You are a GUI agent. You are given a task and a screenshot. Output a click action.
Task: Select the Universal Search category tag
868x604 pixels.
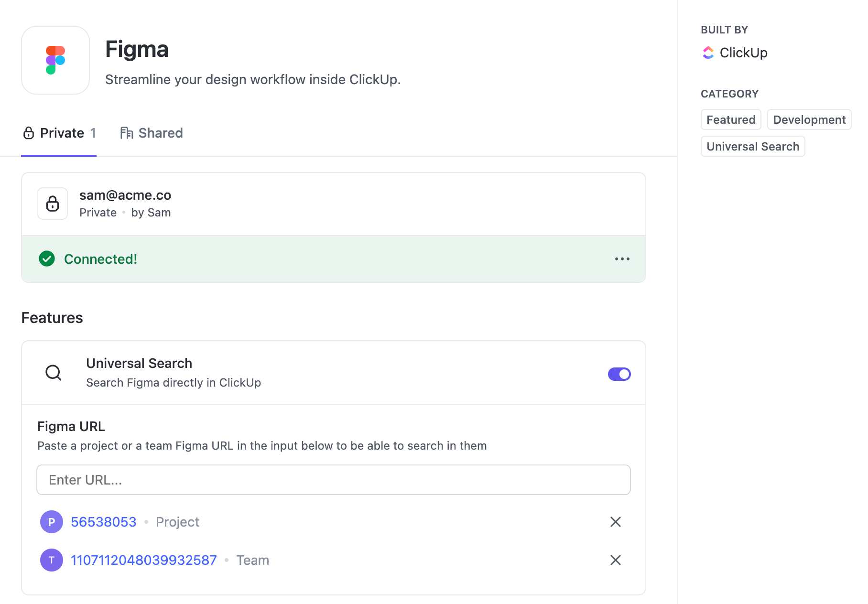[753, 146]
